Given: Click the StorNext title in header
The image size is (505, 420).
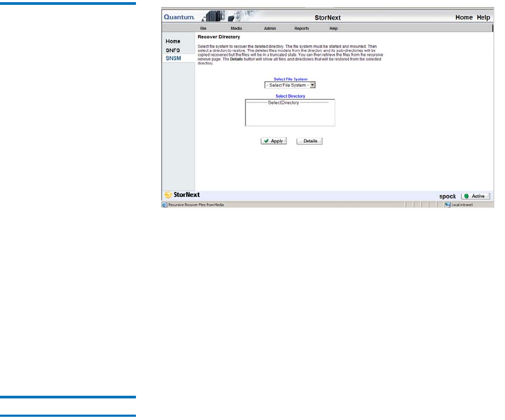Looking at the screenshot, I should [327, 18].
